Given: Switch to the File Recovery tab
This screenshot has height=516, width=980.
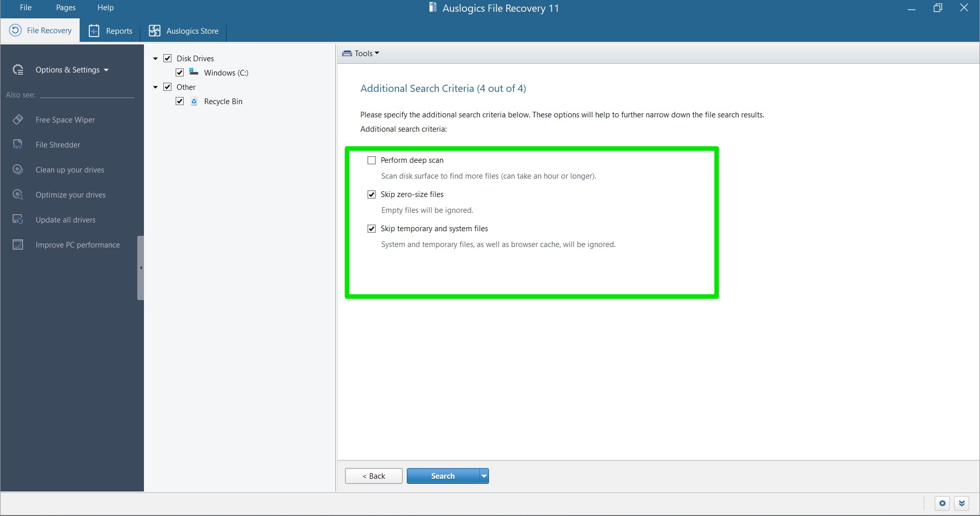Looking at the screenshot, I should 40,30.
